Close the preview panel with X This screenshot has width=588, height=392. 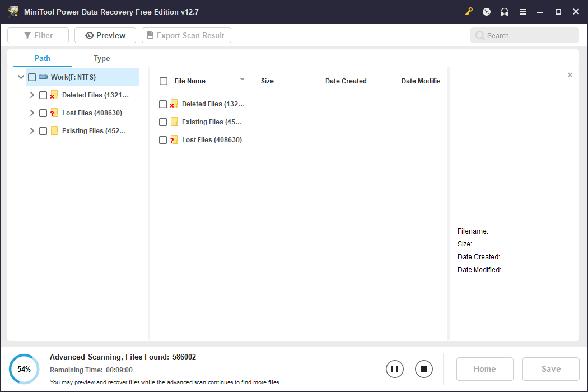(x=570, y=75)
